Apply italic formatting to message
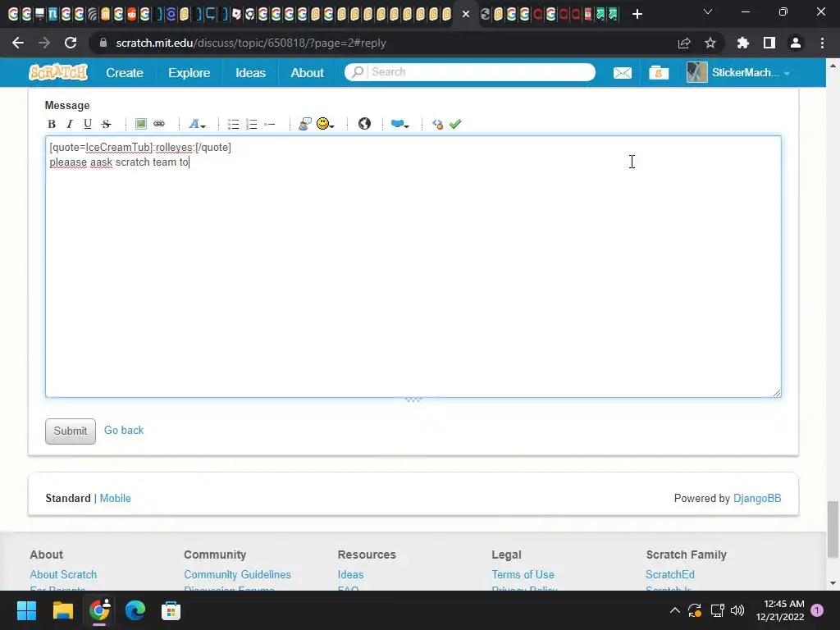Image resolution: width=840 pixels, height=630 pixels. pyautogui.click(x=70, y=124)
